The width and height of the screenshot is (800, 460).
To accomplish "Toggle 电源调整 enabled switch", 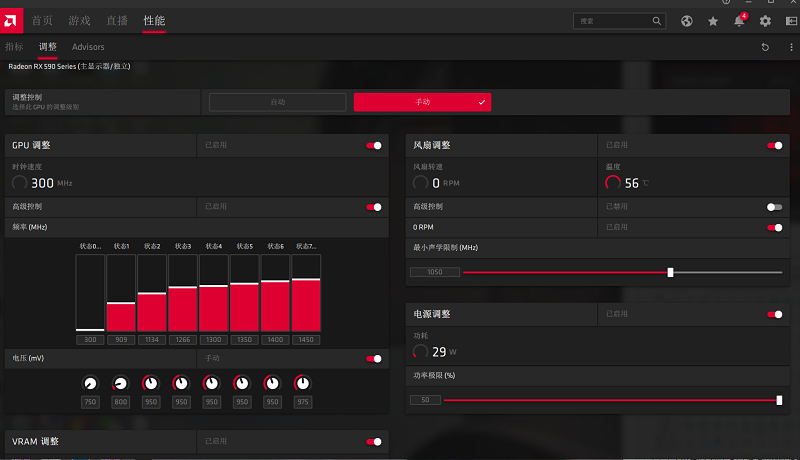I will click(x=774, y=314).
